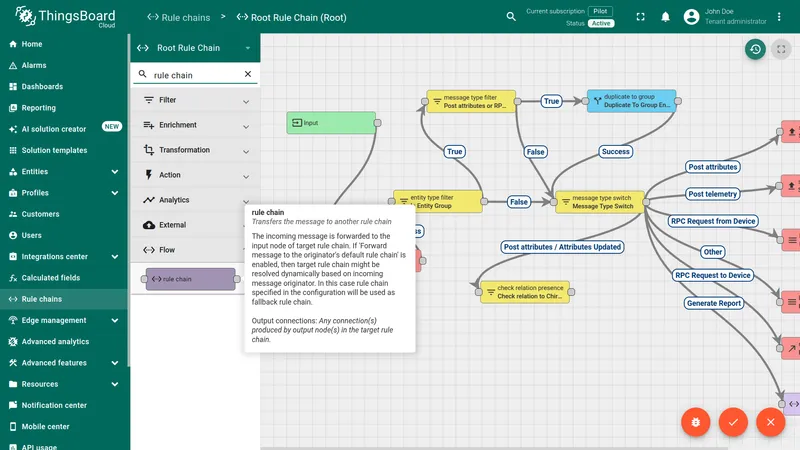Open Alarms in sidebar
The width and height of the screenshot is (800, 450).
pyautogui.click(x=64, y=65)
